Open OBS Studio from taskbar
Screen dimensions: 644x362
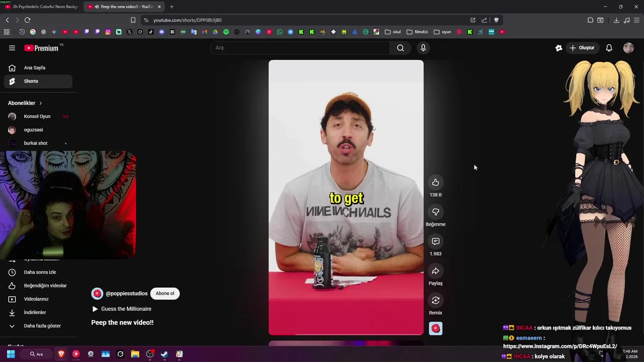(x=150, y=354)
